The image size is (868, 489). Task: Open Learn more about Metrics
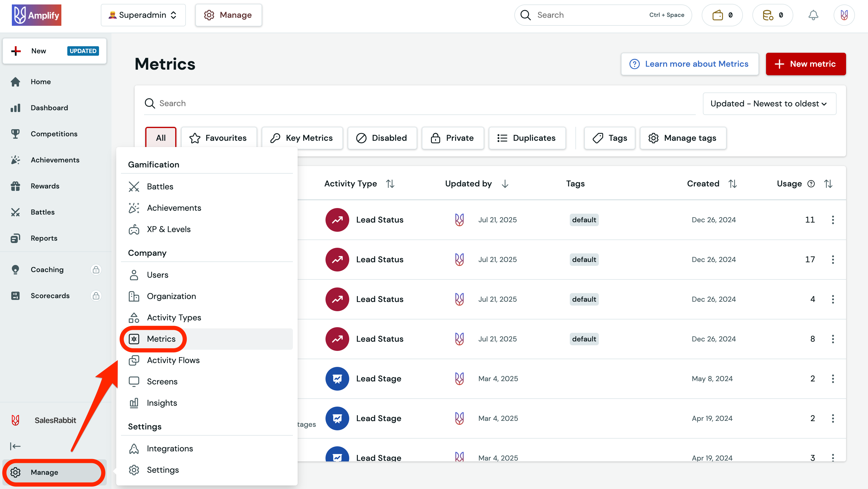(690, 64)
